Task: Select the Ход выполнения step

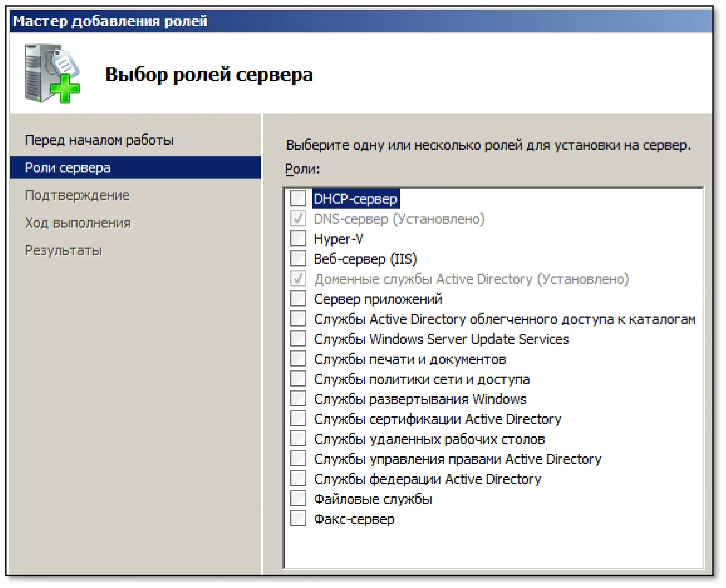Action: coord(77,223)
